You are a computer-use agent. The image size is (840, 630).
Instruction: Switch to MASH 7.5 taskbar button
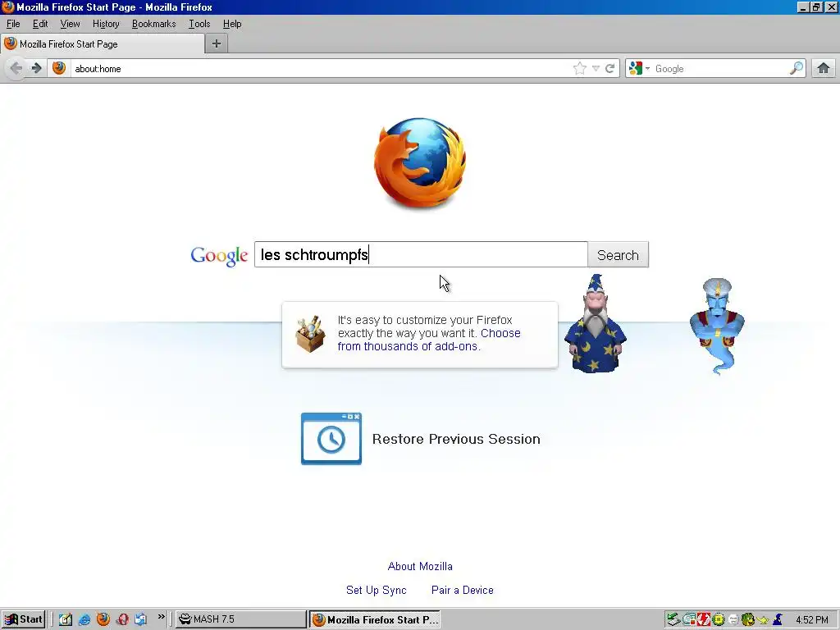pyautogui.click(x=241, y=619)
